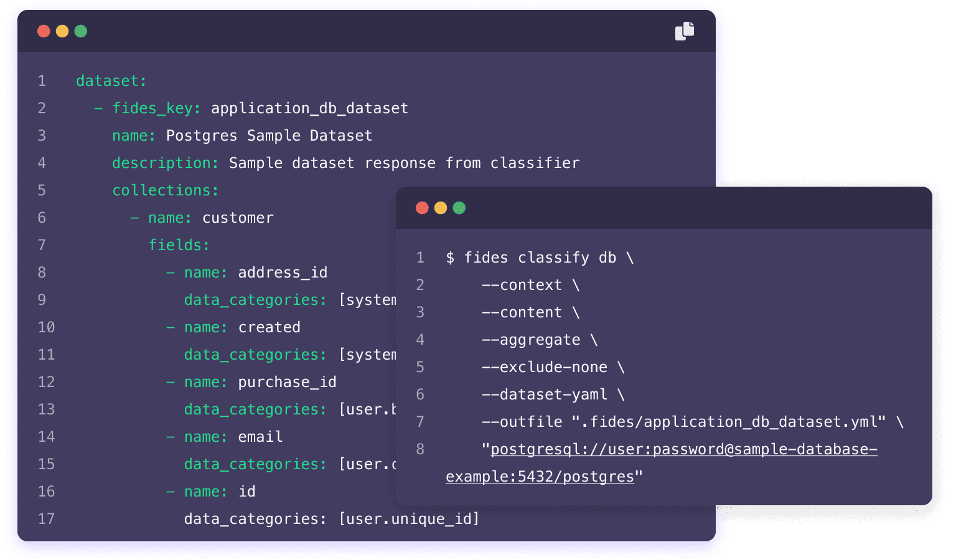
Task: Click line number 8 in terminal window
Action: [x=420, y=449]
